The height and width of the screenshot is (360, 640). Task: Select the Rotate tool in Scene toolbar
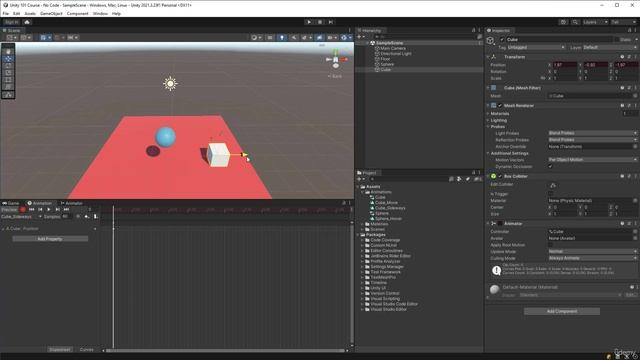pos(8,66)
